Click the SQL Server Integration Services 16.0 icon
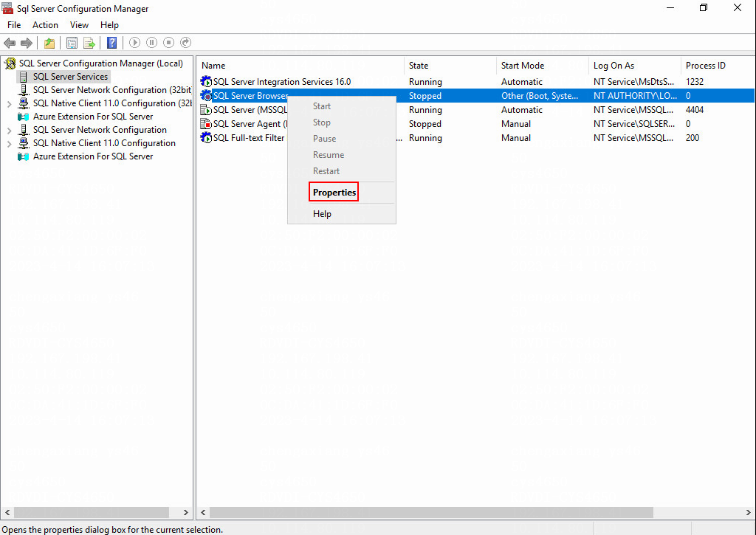The width and height of the screenshot is (756, 535). click(x=207, y=81)
